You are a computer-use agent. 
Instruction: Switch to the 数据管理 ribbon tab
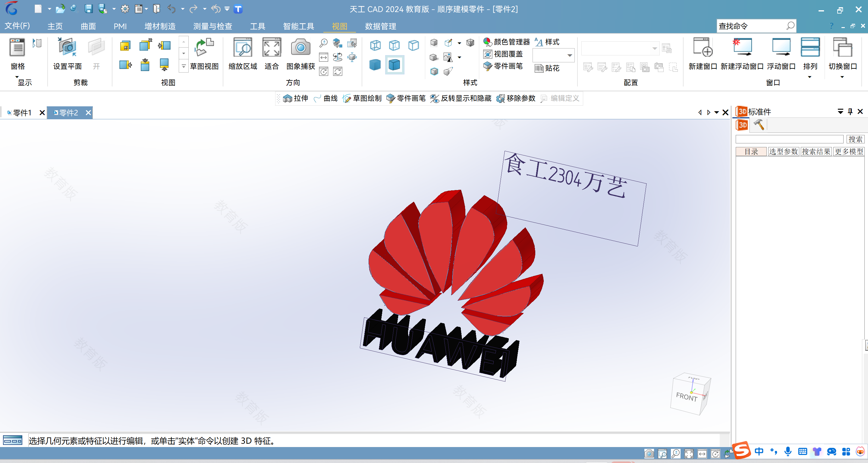(x=380, y=26)
